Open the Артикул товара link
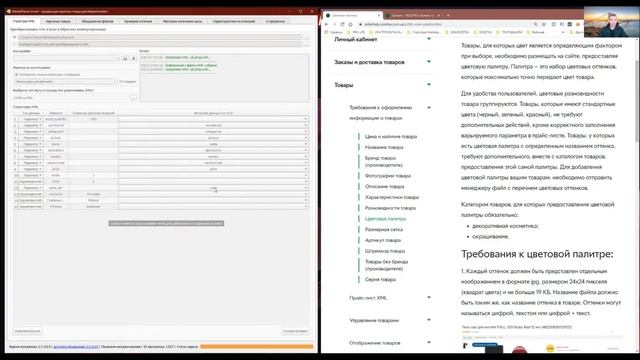This screenshot has width=640, height=360. (382, 240)
